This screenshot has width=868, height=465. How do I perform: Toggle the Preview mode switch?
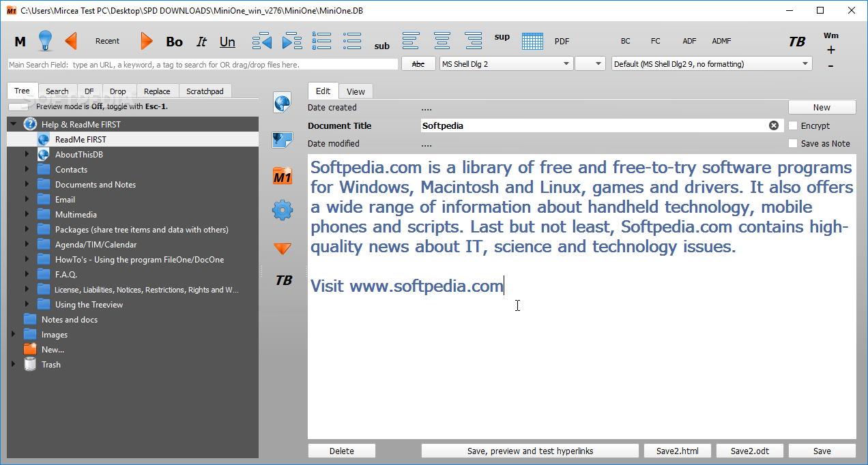tap(19, 106)
